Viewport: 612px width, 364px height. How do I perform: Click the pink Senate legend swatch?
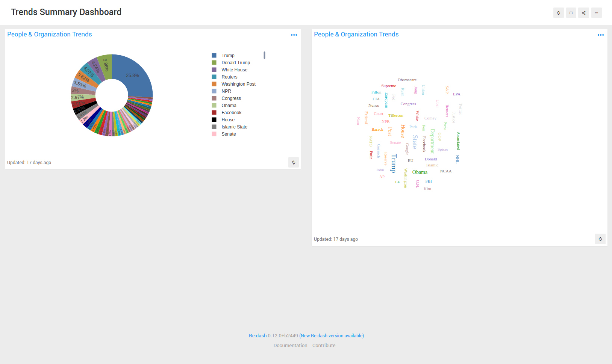point(214,134)
